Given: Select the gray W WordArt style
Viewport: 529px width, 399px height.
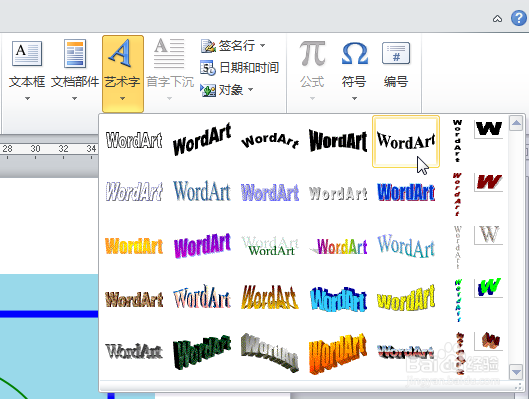Looking at the screenshot, I should pyautogui.click(x=489, y=235).
